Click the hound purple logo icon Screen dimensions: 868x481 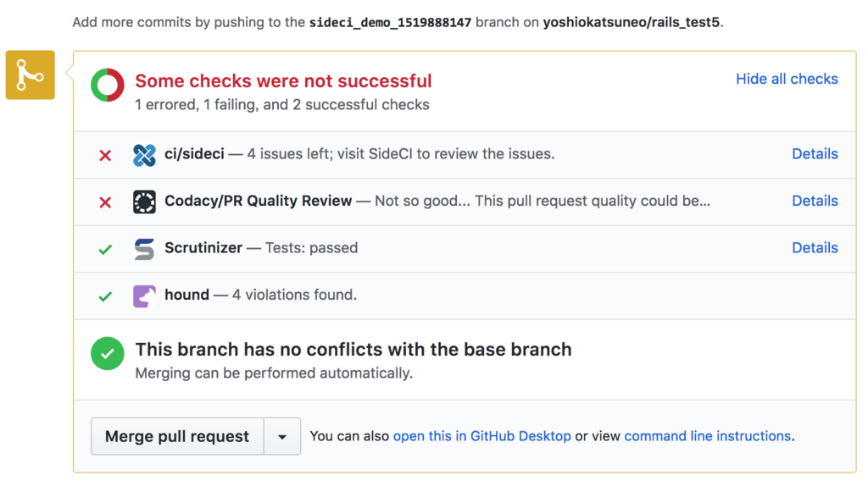[144, 296]
